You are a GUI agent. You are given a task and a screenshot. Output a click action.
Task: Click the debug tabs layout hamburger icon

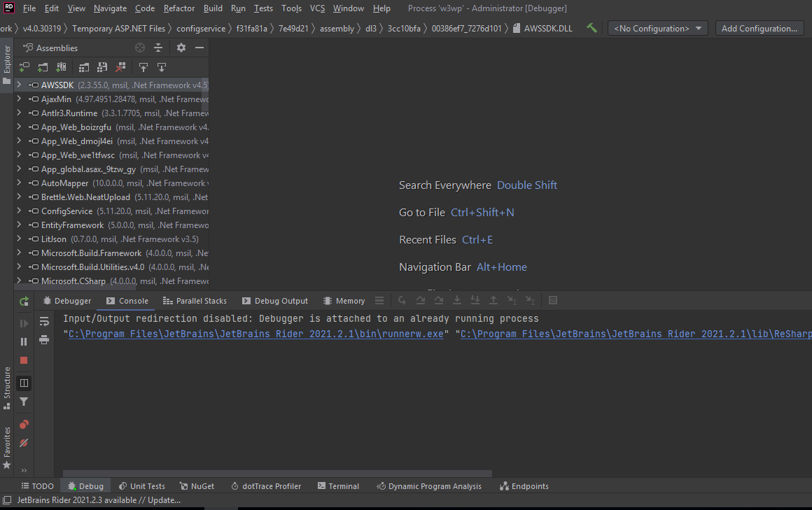[379, 300]
